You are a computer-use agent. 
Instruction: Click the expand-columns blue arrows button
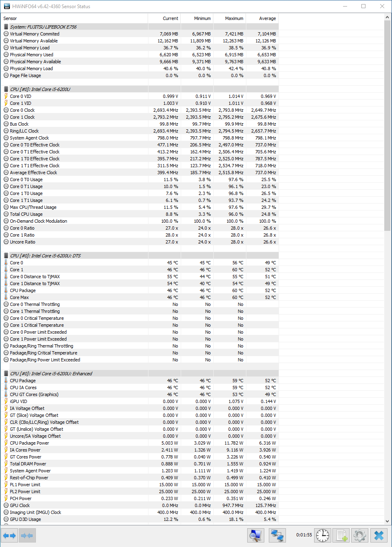point(9,535)
